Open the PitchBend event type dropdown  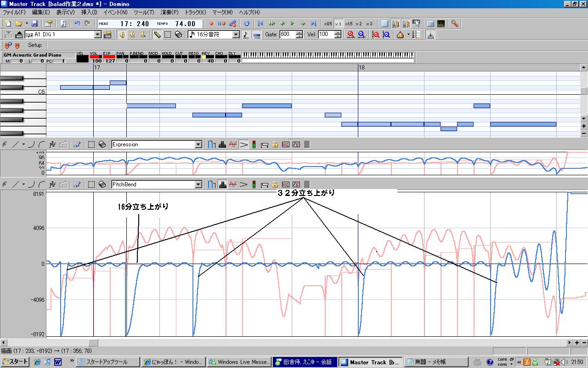198,184
